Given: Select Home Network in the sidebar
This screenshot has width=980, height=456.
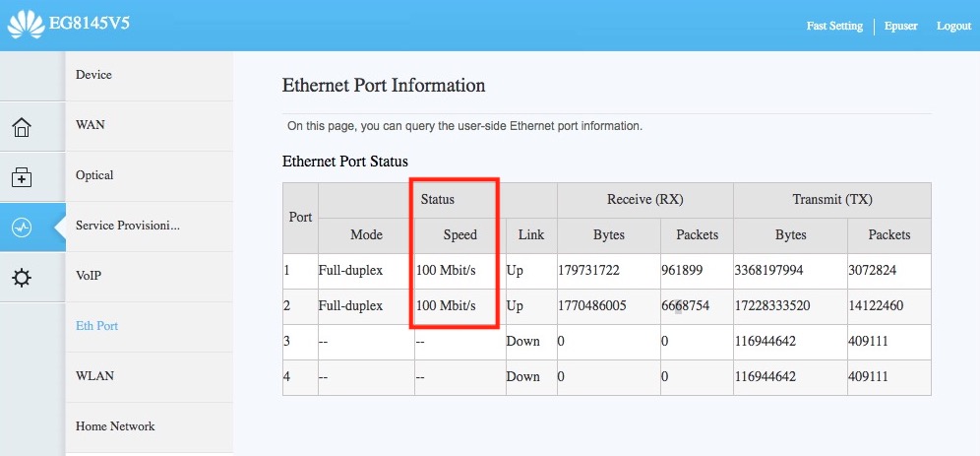Looking at the screenshot, I should pos(115,426).
